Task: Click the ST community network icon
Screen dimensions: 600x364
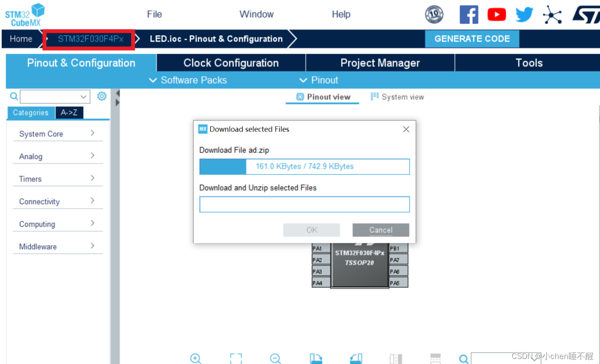Action: pyautogui.click(x=552, y=15)
